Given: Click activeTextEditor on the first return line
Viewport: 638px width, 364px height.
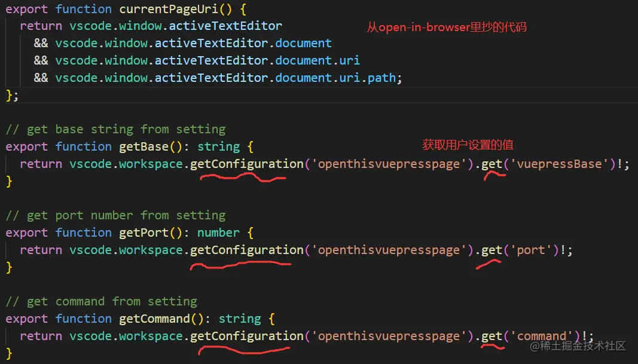Looking at the screenshot, I should click(225, 26).
